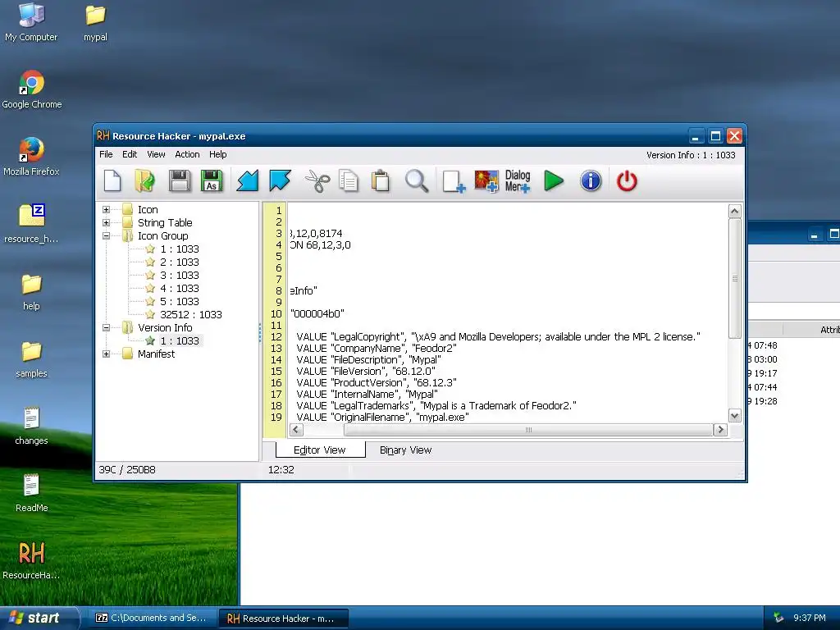Image resolution: width=840 pixels, height=630 pixels.
Task: Click the Dialog Merge toolbar icon
Action: pos(518,181)
